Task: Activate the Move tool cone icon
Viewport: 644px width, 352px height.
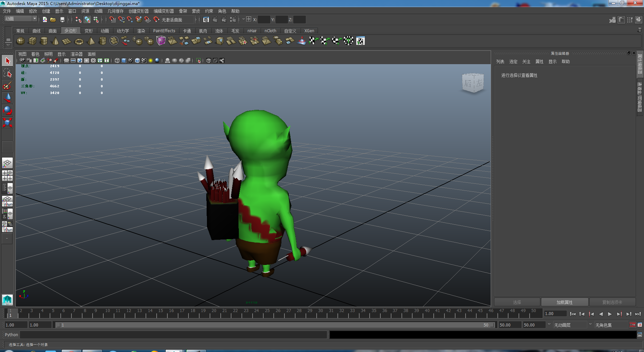Action: [x=7, y=98]
